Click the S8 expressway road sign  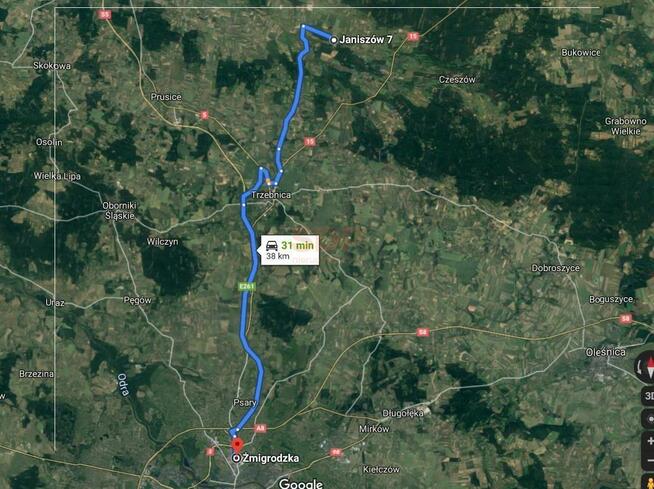[x=423, y=333]
